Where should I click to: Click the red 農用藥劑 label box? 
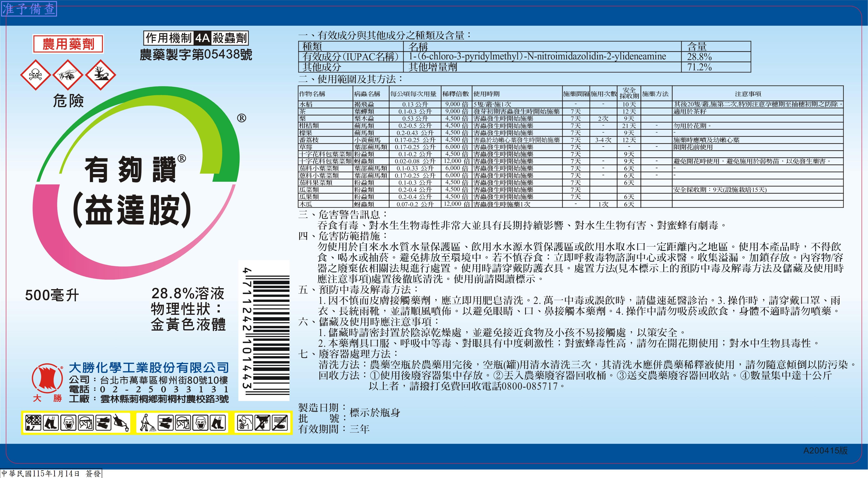tap(68, 44)
